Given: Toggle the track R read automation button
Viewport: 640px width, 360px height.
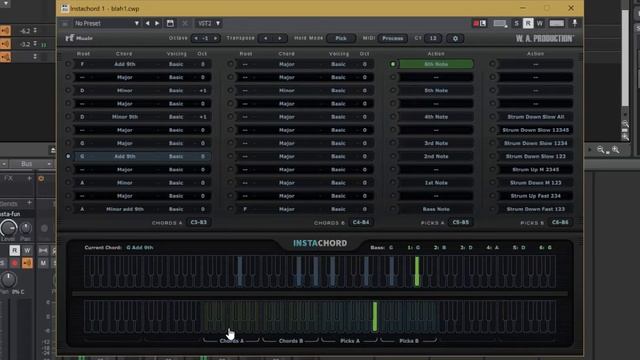Looking at the screenshot, I should tap(14, 250).
